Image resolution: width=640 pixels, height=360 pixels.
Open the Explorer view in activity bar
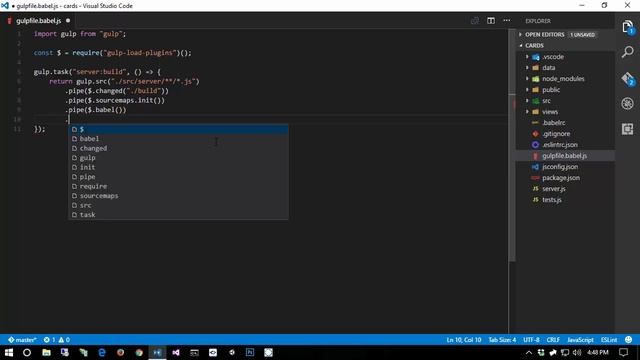[x=628, y=27]
